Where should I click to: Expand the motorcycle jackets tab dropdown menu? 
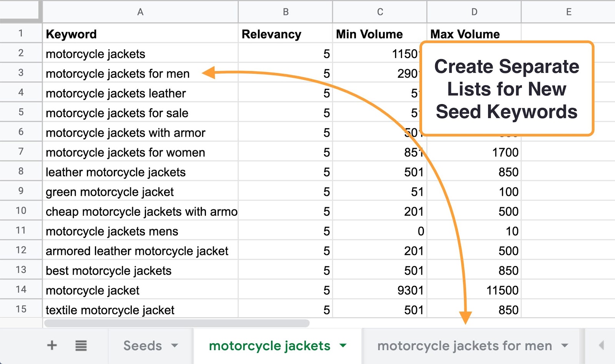(343, 346)
